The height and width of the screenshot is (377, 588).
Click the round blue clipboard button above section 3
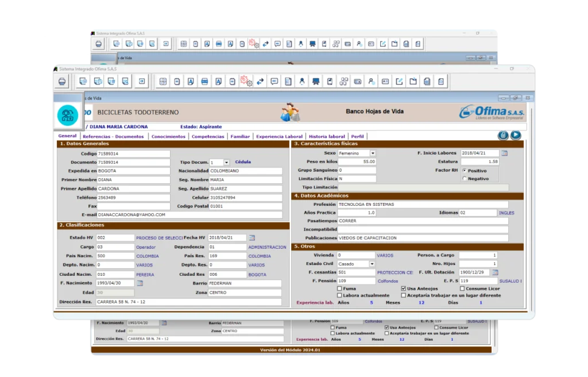pyautogui.click(x=503, y=135)
